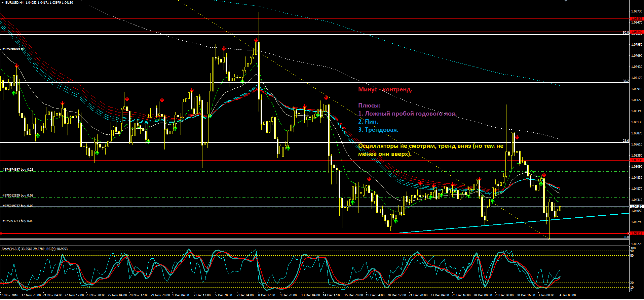Click the Fibonacci '50.0' level label

coord(626,33)
